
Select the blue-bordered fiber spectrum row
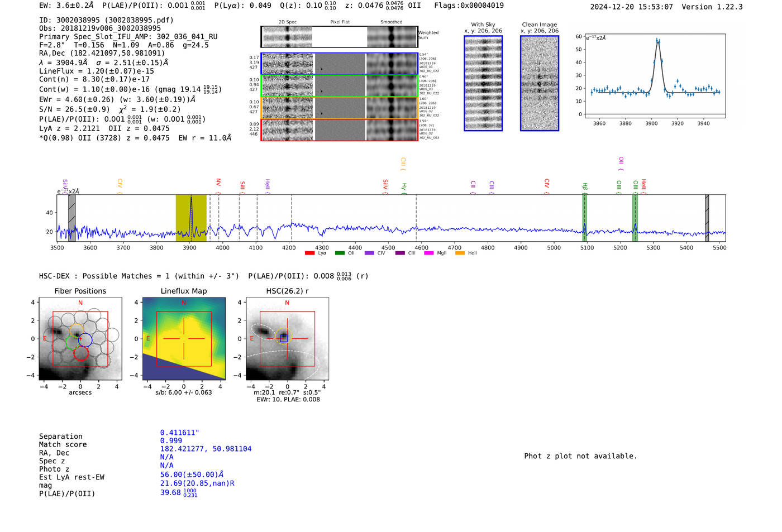339,64
